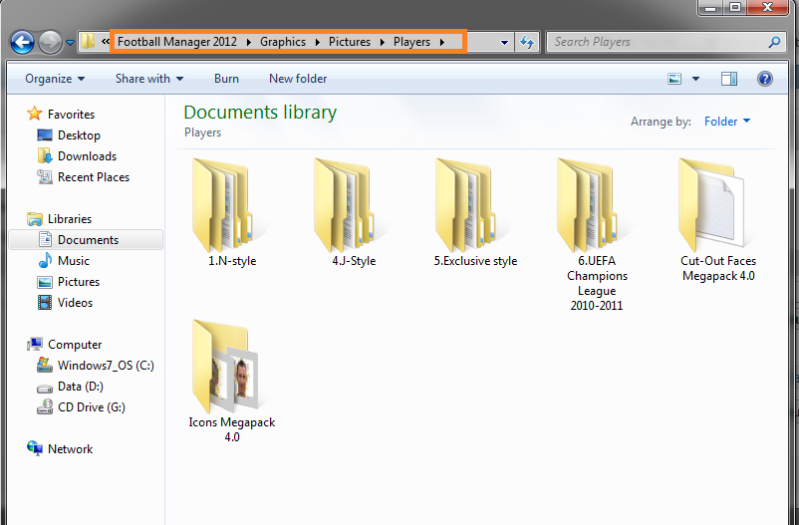This screenshot has height=525, width=799.
Task: Close the Explorer window
Action: (768, 7)
